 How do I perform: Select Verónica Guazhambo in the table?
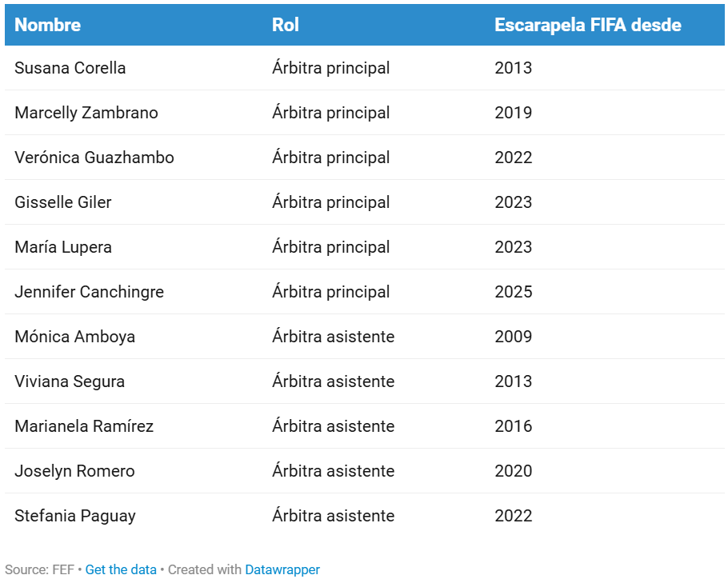94,158
